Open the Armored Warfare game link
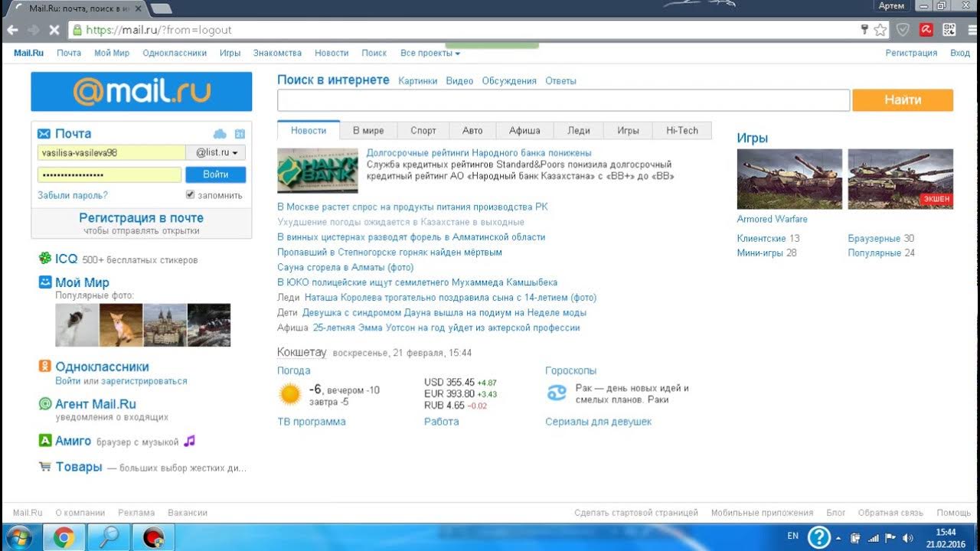980x551 pixels. coord(772,219)
